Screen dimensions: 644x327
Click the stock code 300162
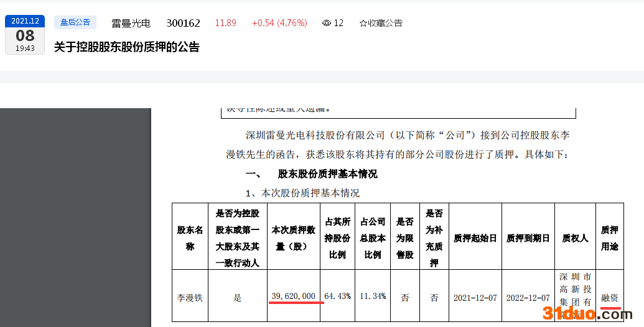[x=183, y=23]
